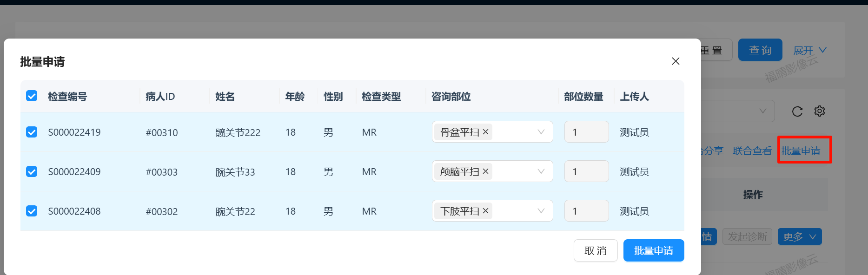This screenshot has width=868, height=275.
Task: Expand the 咨询部位 dropdown for 髋关节222
Action: click(x=541, y=132)
